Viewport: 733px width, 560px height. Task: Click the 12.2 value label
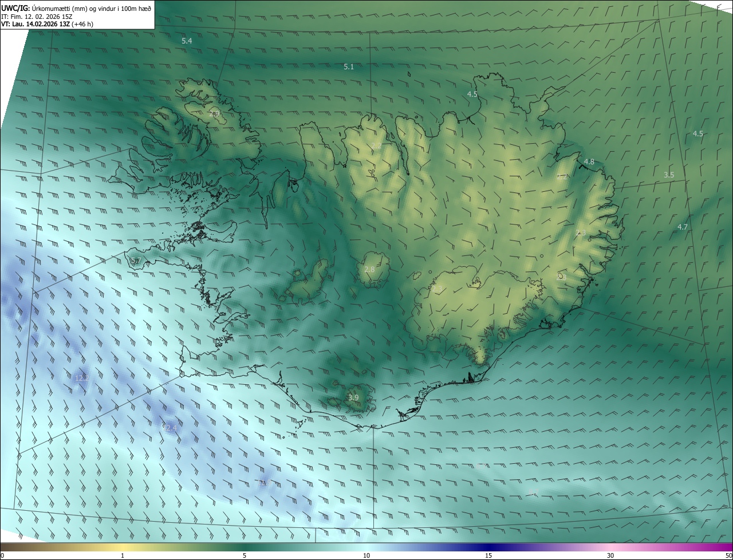[x=82, y=378]
